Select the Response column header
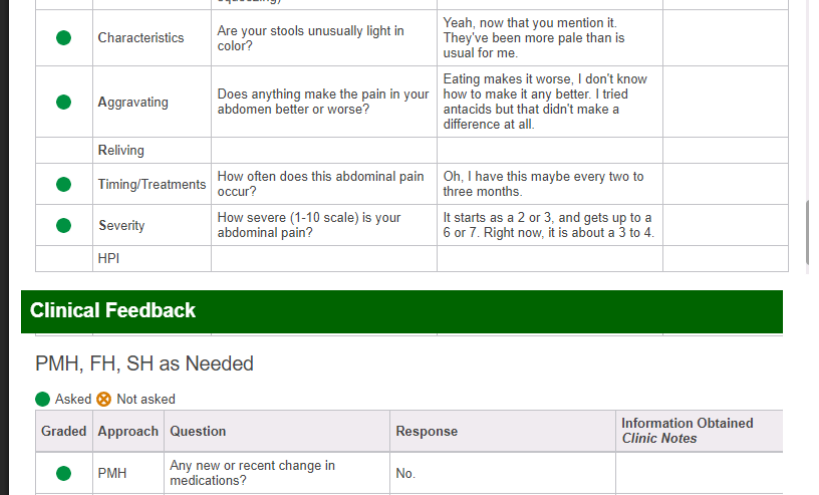This screenshot has width=819, height=495. [x=426, y=431]
